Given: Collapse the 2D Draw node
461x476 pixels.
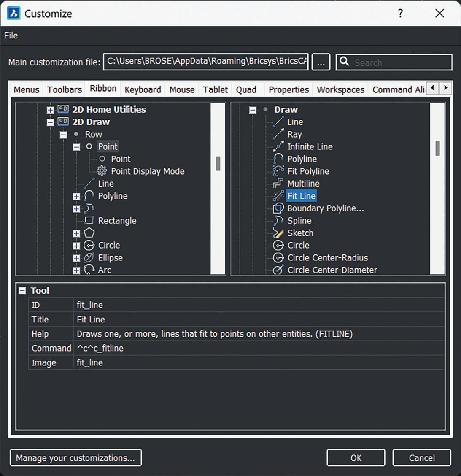Looking at the screenshot, I should coord(50,122).
